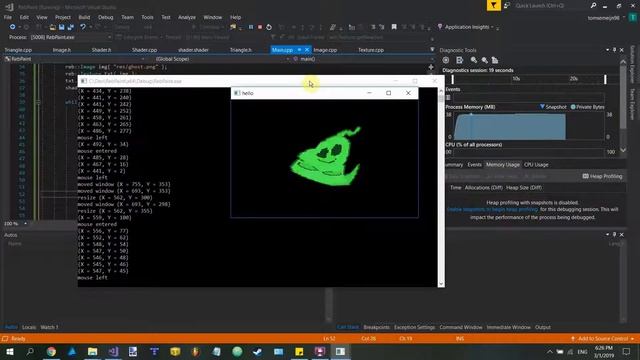Toggle Private Bytes legend in Process Memory graph

click(x=588, y=107)
